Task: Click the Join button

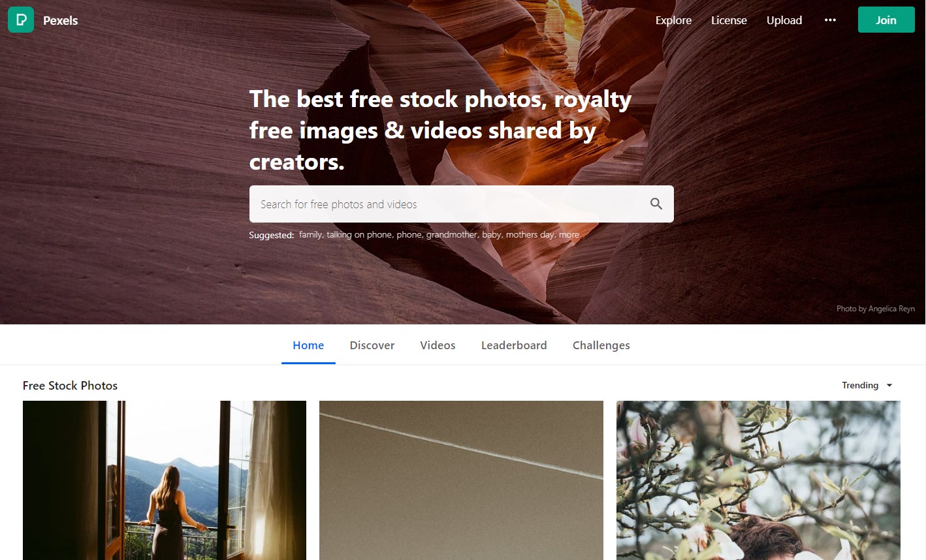Action: [x=886, y=20]
